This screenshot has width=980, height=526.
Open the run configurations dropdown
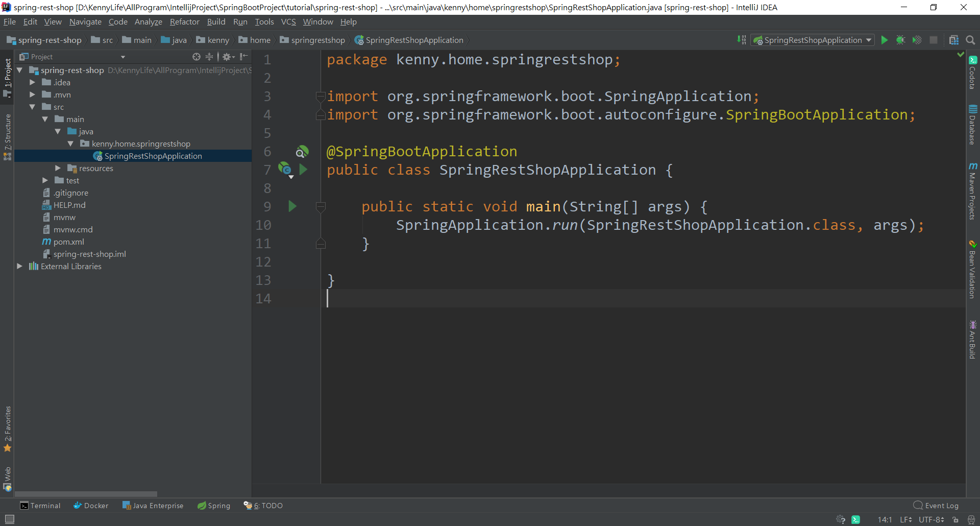pos(869,40)
